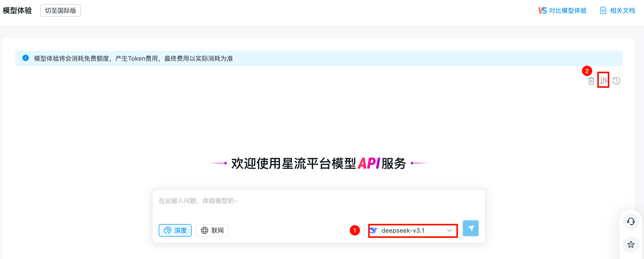Viewport: 644px width, 259px height.
Task: Open the deepseek-v3.1 model dropdown
Action: click(x=411, y=230)
